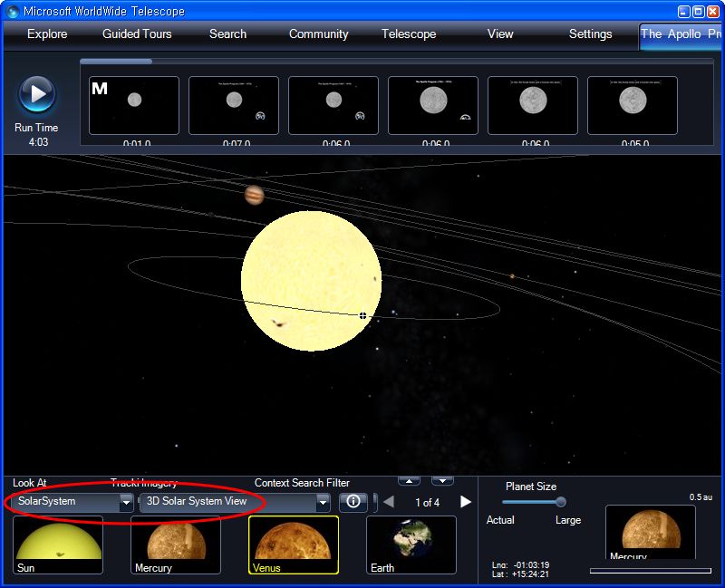Maximize the WorldWide Telescope window
This screenshot has height=588, width=725.
699,12
